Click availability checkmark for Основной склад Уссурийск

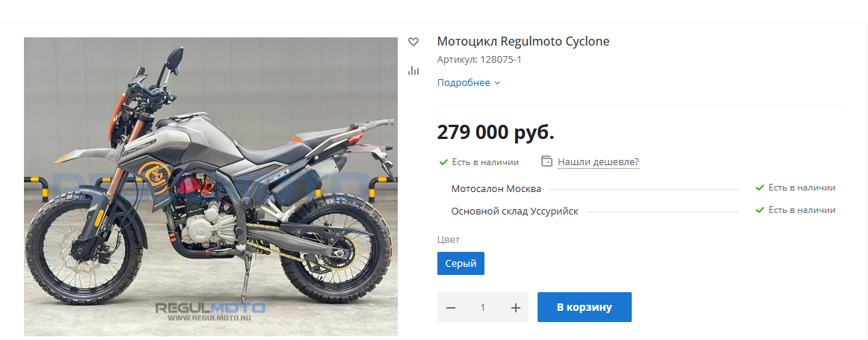760,210
